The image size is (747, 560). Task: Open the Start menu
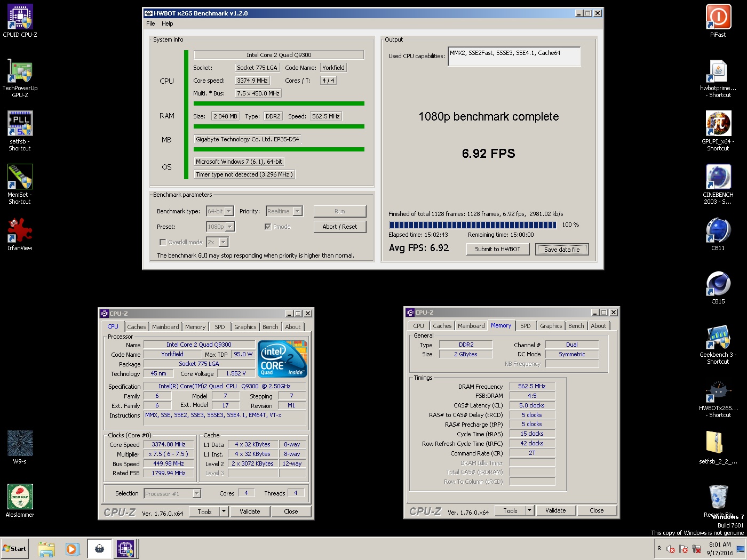[x=14, y=549]
